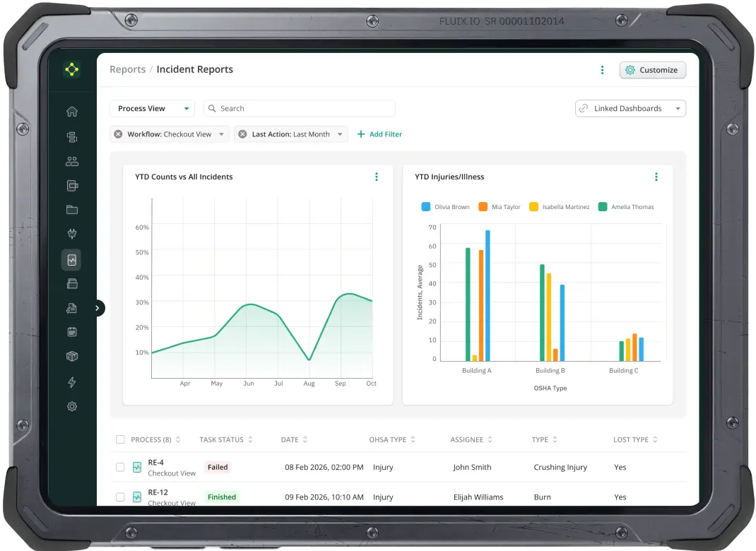Open YTD Counts chart three-dot menu
Viewport: 756px width, 551px height.
(376, 177)
